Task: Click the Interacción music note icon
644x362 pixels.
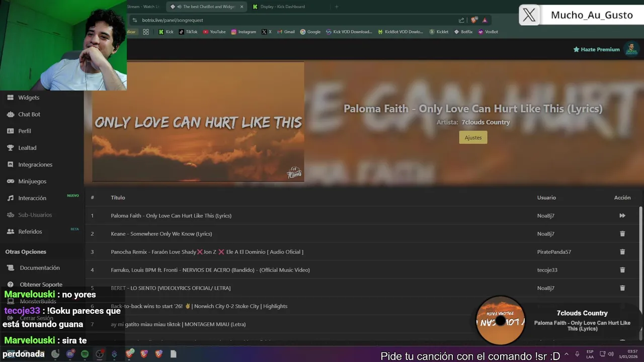Action: coord(10,198)
